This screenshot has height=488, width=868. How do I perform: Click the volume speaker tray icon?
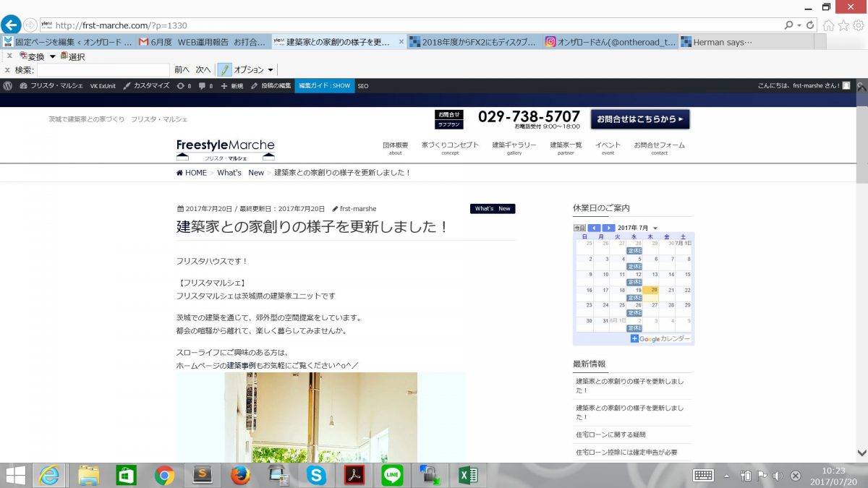coord(778,476)
